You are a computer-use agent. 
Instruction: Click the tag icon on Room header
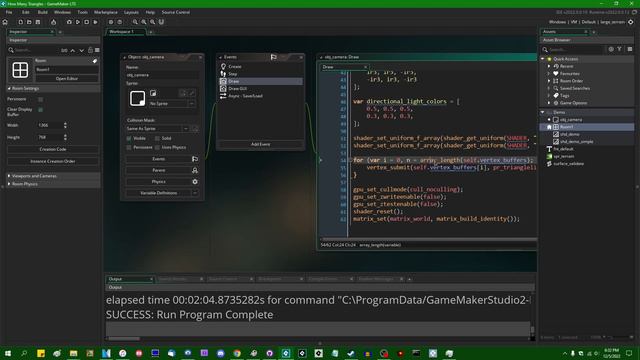point(95,61)
